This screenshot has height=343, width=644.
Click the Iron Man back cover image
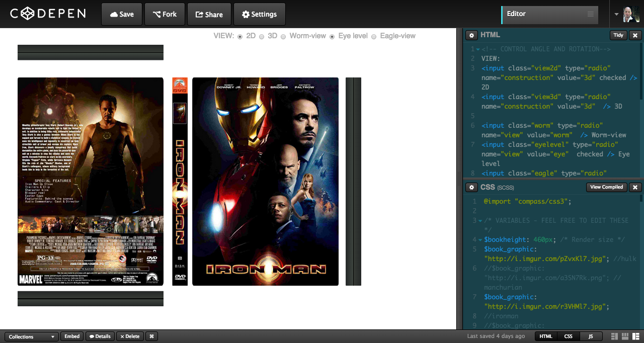click(x=91, y=182)
